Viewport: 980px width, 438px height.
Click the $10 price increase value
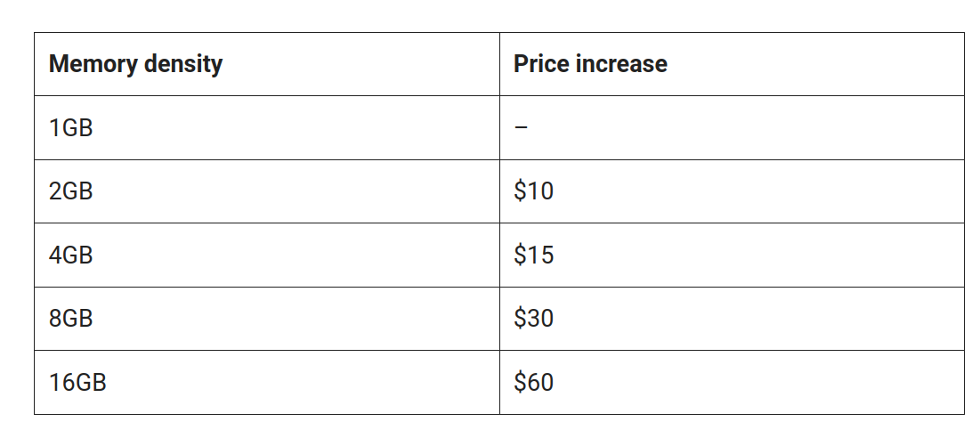click(533, 191)
